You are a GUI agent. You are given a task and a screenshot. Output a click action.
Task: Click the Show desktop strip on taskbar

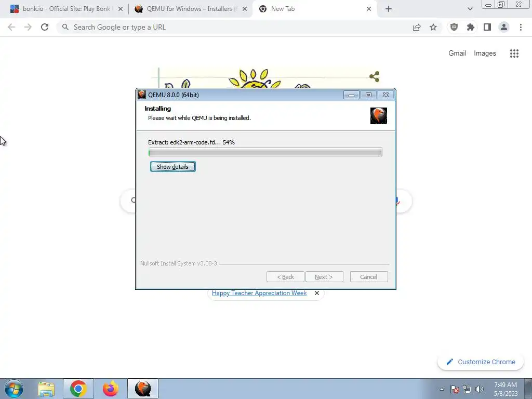(528, 389)
